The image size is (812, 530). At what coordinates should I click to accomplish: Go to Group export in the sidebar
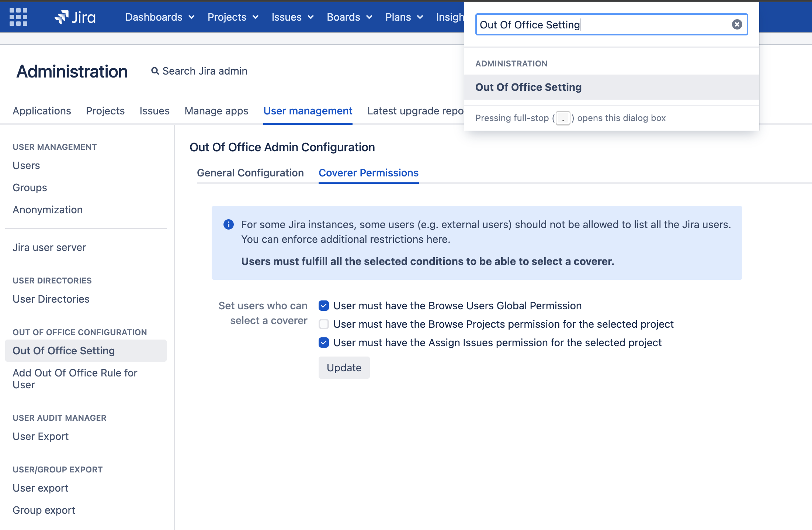pyautogui.click(x=44, y=510)
